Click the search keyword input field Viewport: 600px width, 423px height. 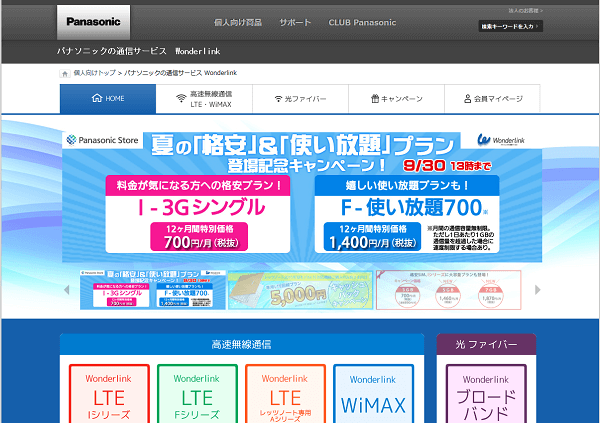[510, 26]
